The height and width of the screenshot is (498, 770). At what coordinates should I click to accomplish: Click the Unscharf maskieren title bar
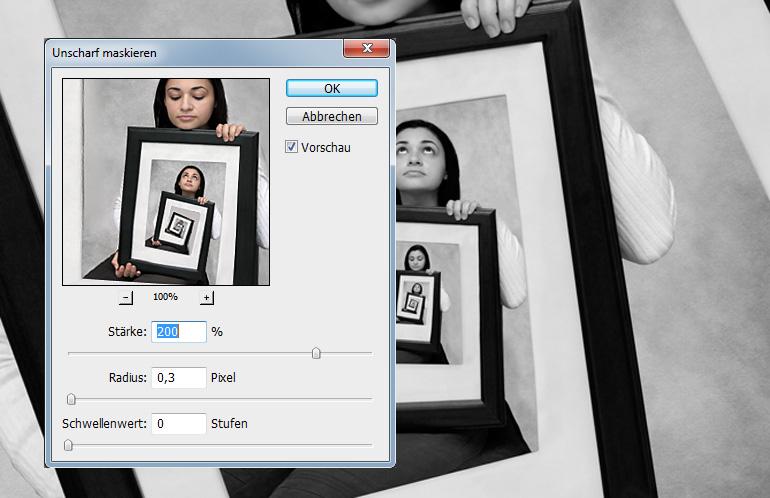click(190, 51)
